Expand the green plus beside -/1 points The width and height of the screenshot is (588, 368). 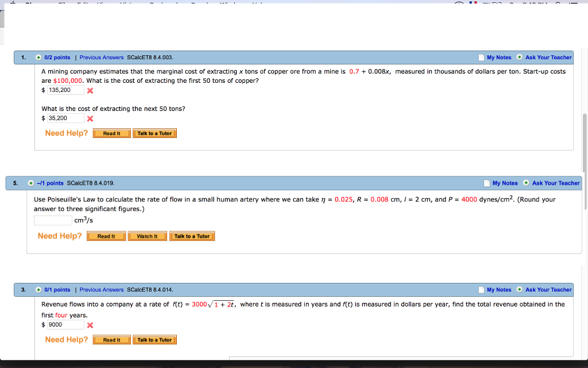click(x=31, y=183)
